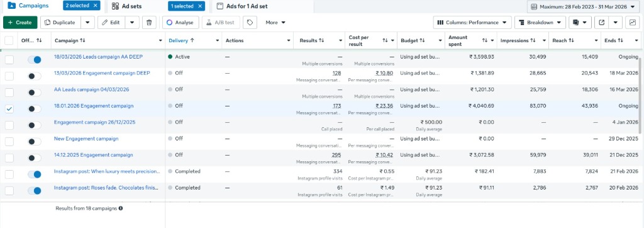644x228 pixels.
Task: Toggle the 14.12.2025 Engagement campaign switch
Action: click(x=35, y=158)
